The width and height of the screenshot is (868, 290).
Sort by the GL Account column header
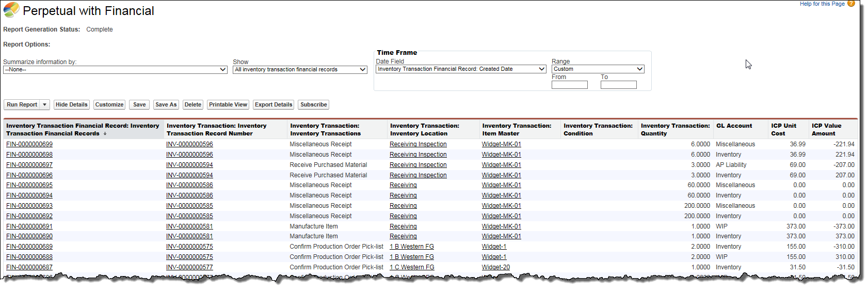pos(734,126)
